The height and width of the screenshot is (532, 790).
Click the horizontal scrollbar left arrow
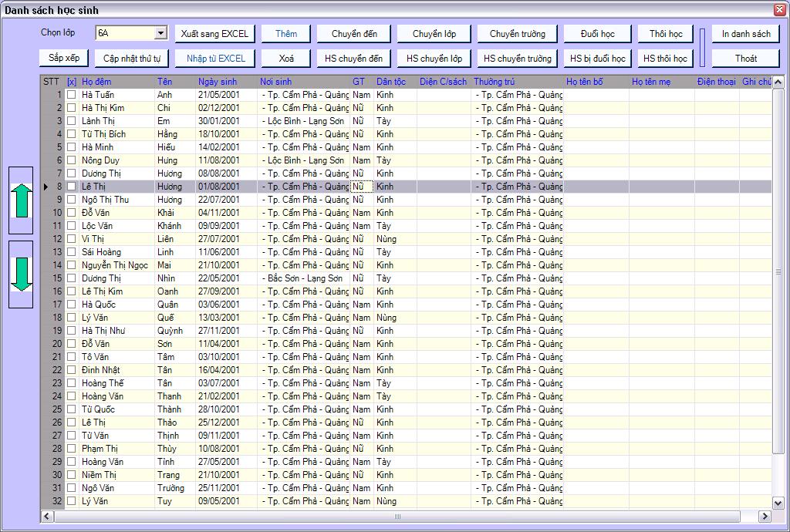click(x=47, y=516)
